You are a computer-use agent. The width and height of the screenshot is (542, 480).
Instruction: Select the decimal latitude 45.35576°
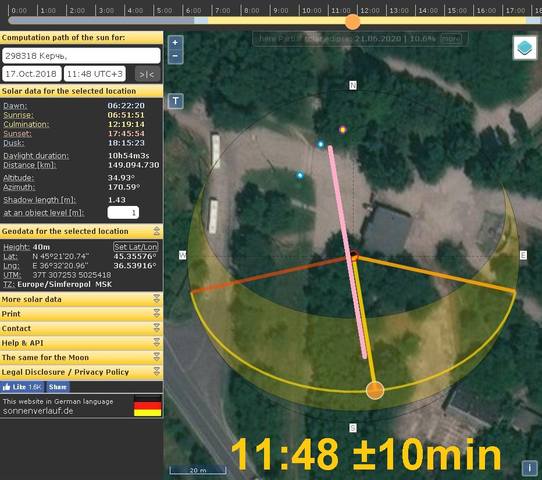135,256
